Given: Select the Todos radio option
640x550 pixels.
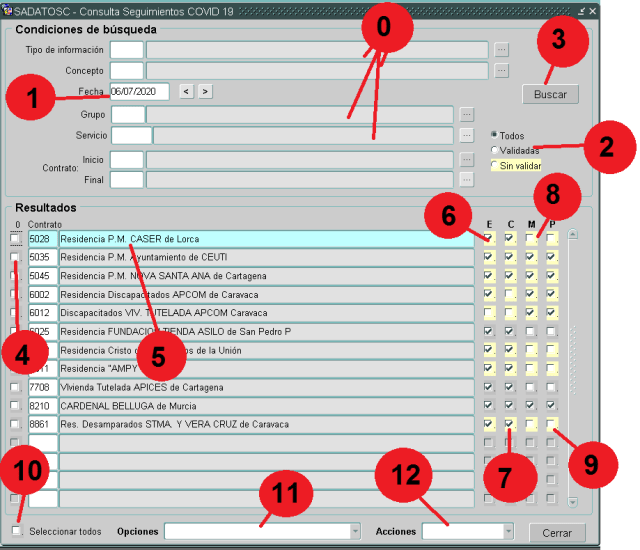Looking at the screenshot, I should point(495,134).
